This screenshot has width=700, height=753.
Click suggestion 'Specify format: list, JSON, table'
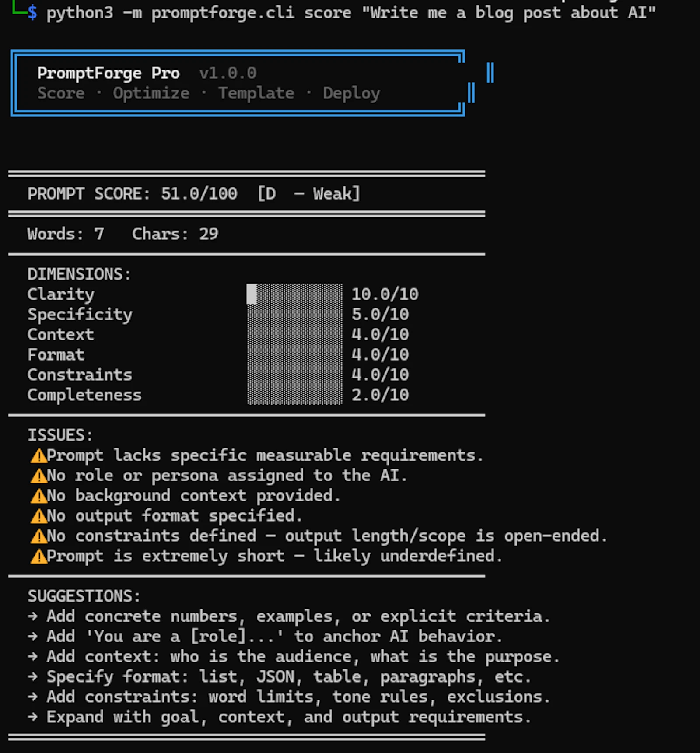coord(289,677)
